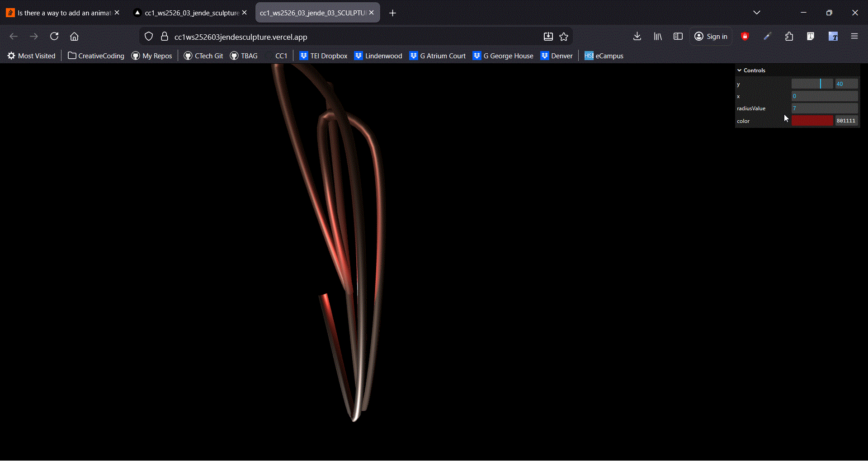Switch to the 'Is there a way' tab
The height and width of the screenshot is (461, 868).
[x=63, y=13]
